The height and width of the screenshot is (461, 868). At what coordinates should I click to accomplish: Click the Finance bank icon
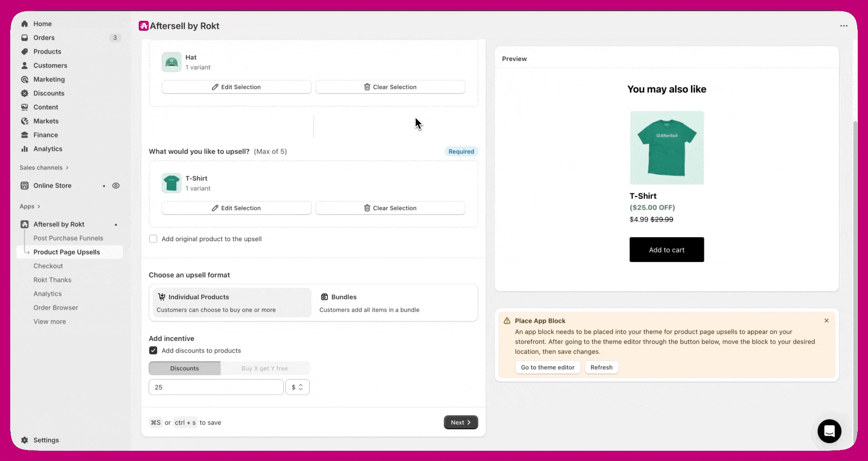(25, 135)
